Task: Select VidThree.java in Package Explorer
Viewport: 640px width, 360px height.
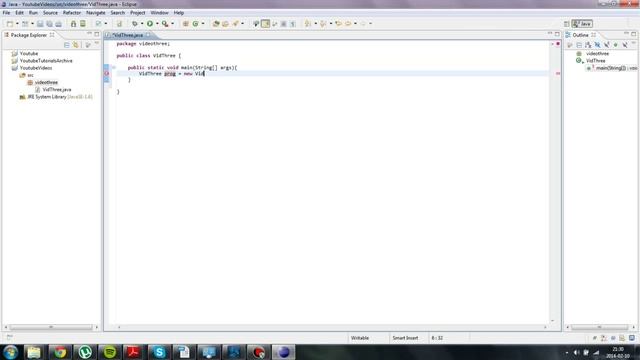Action: 56,89
